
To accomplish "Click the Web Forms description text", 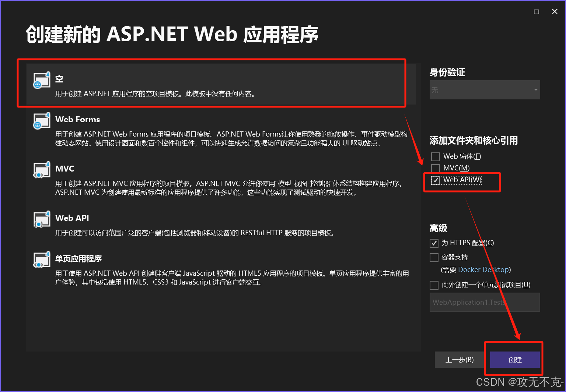I will click(231, 139).
